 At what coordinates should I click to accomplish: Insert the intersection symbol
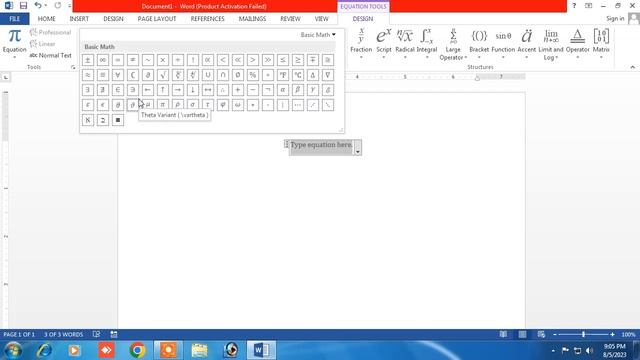[x=223, y=75]
